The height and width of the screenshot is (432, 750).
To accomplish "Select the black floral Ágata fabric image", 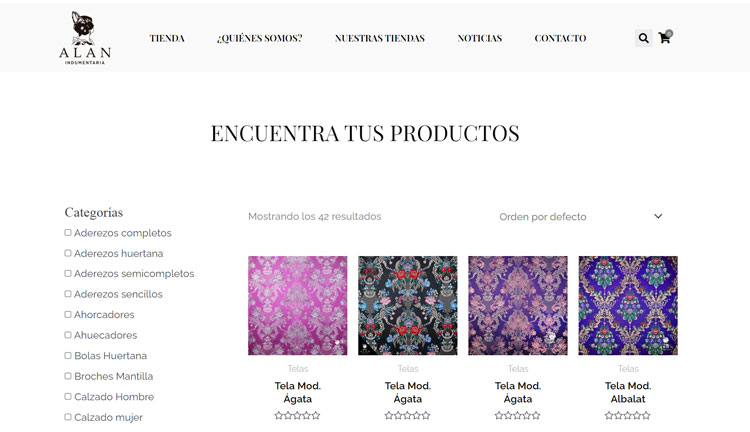I will coord(408,306).
